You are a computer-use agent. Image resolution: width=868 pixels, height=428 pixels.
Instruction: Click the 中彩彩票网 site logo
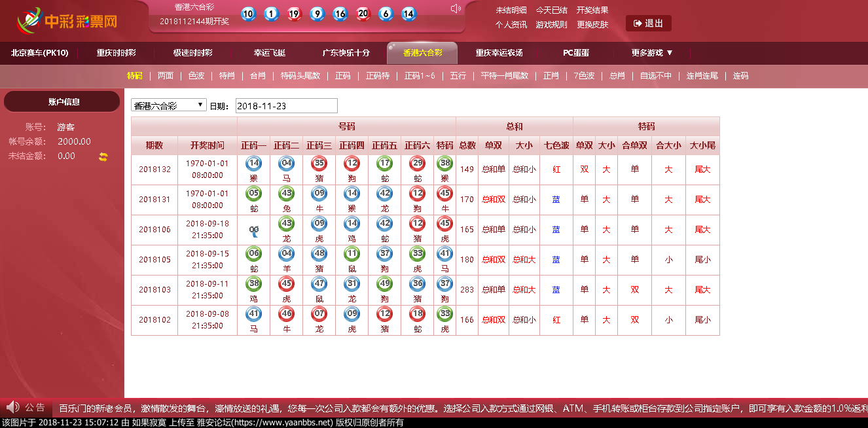pos(67,22)
